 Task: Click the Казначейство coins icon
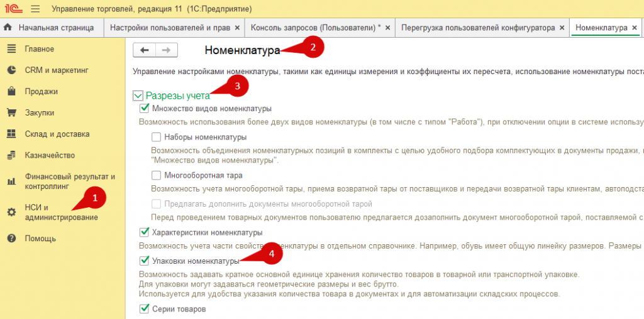coord(11,155)
